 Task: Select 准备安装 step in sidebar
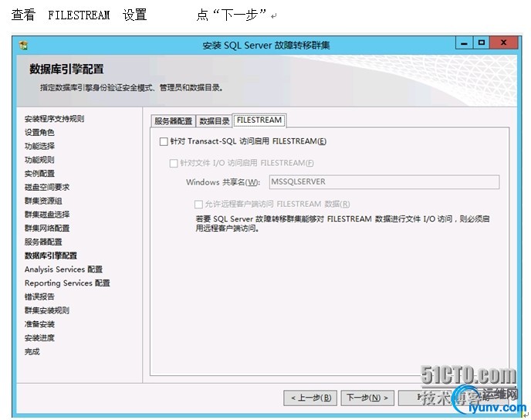click(39, 324)
